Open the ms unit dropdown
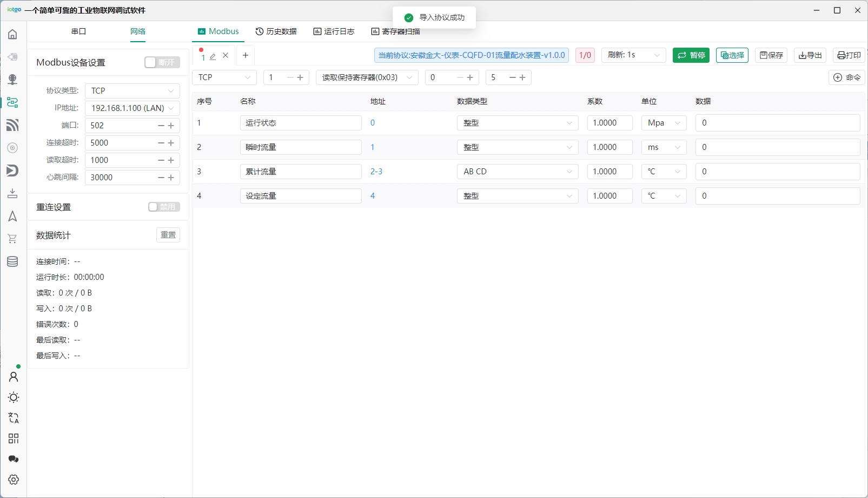Viewport: 868px width, 498px height. point(664,147)
